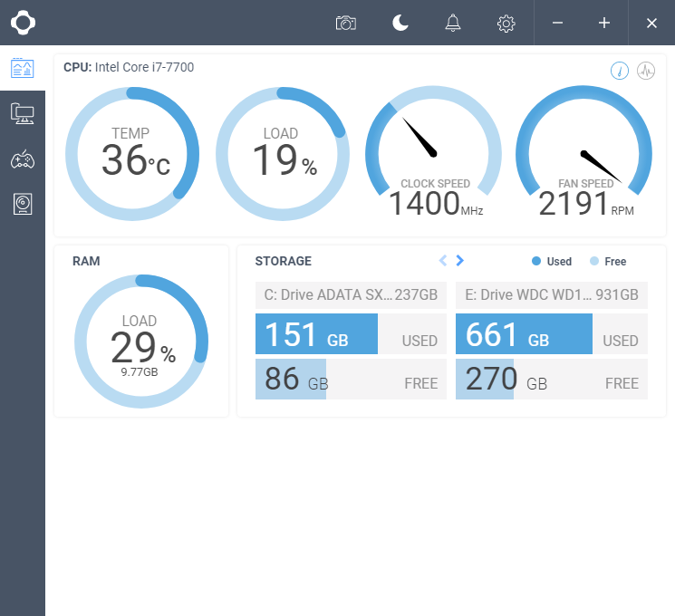Go to next storage drives page

click(460, 261)
